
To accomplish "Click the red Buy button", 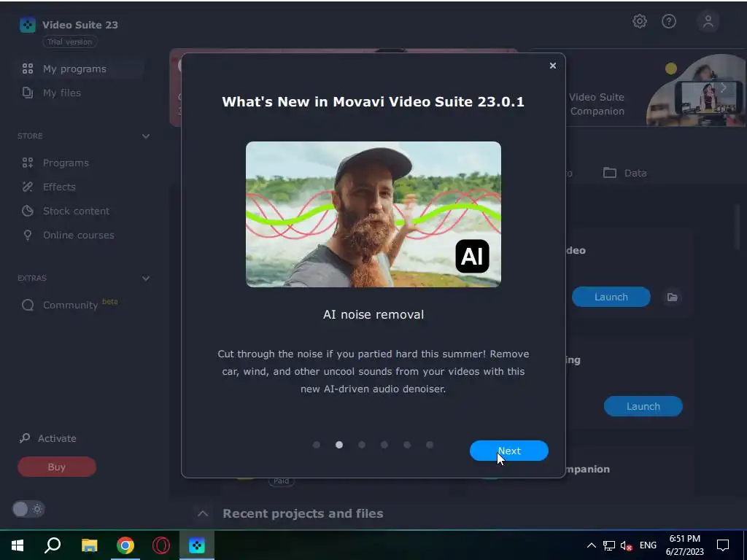I will (57, 467).
